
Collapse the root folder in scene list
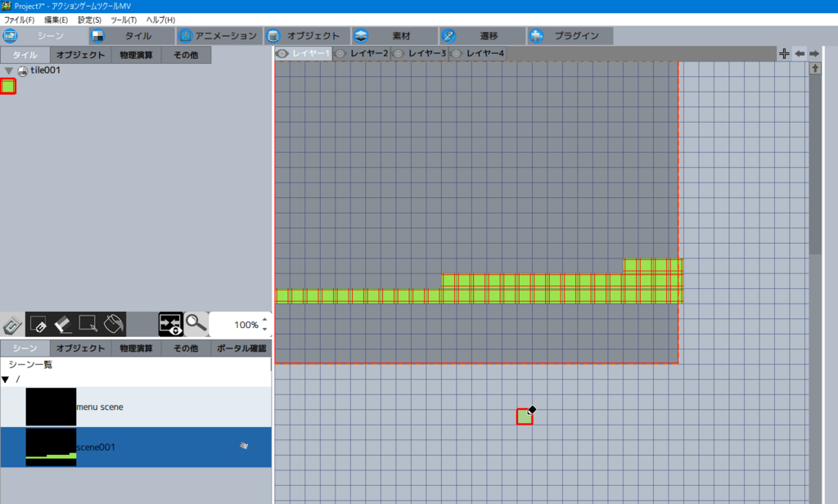tap(6, 380)
